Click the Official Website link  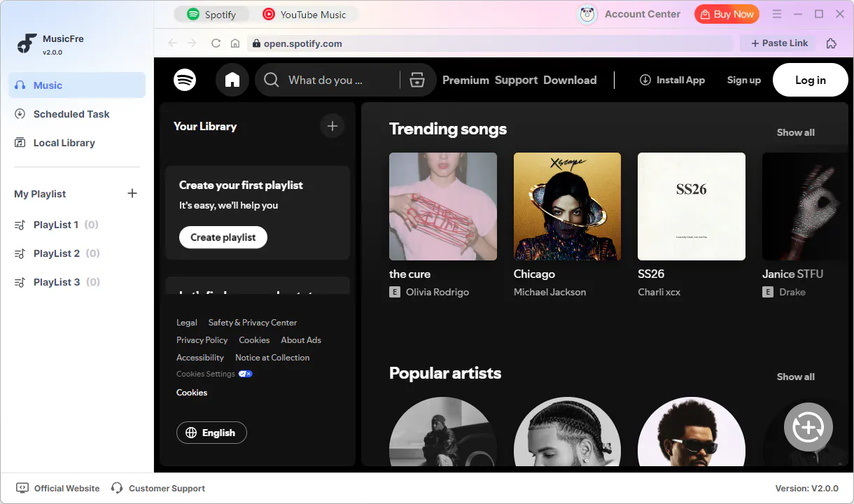pyautogui.click(x=67, y=489)
